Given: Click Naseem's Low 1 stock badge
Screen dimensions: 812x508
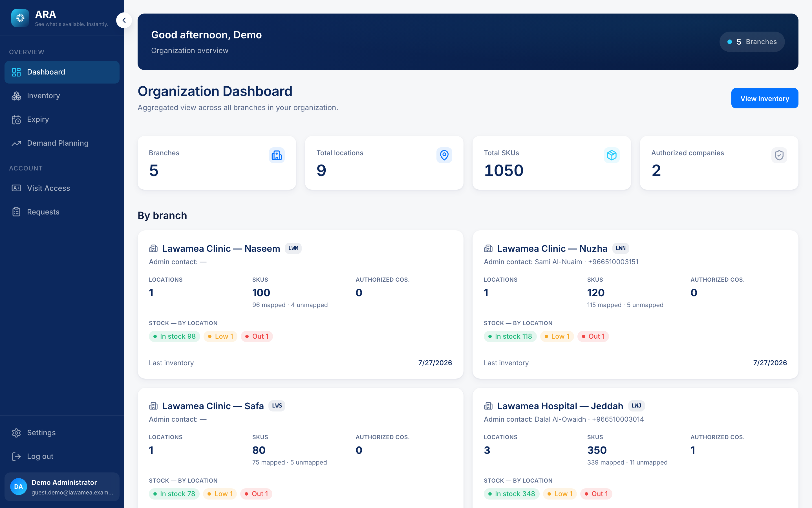Looking at the screenshot, I should click(220, 336).
